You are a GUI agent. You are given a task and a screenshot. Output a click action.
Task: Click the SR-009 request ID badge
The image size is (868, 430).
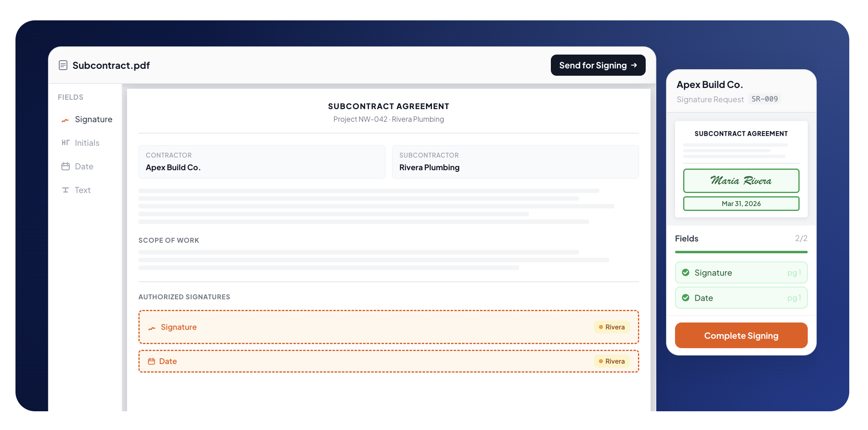pos(765,99)
